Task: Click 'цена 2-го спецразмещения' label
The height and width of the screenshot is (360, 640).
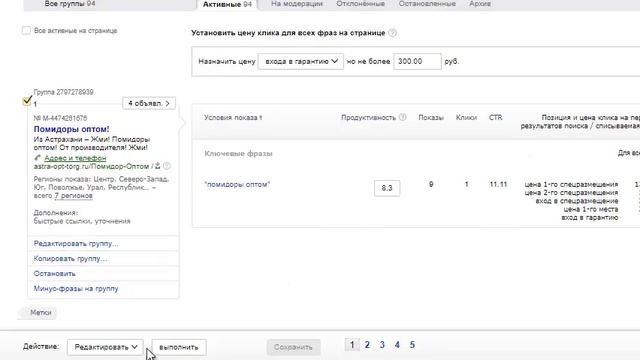Action: tap(571, 193)
